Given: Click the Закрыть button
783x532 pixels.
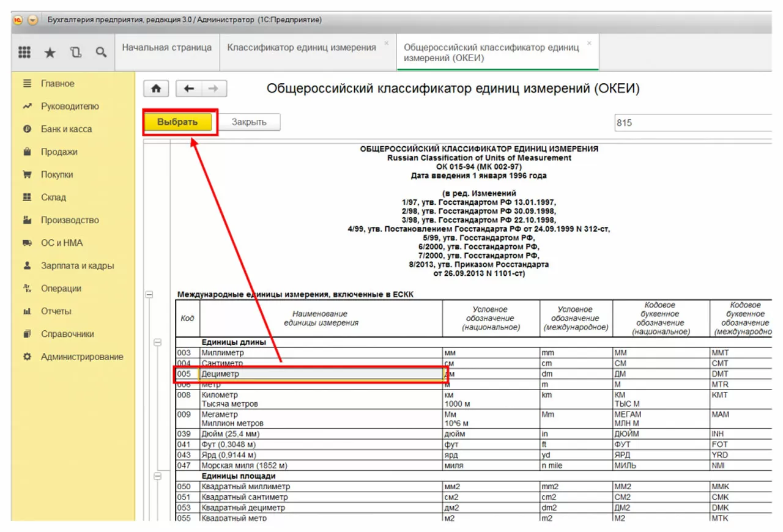Looking at the screenshot, I should pos(249,122).
